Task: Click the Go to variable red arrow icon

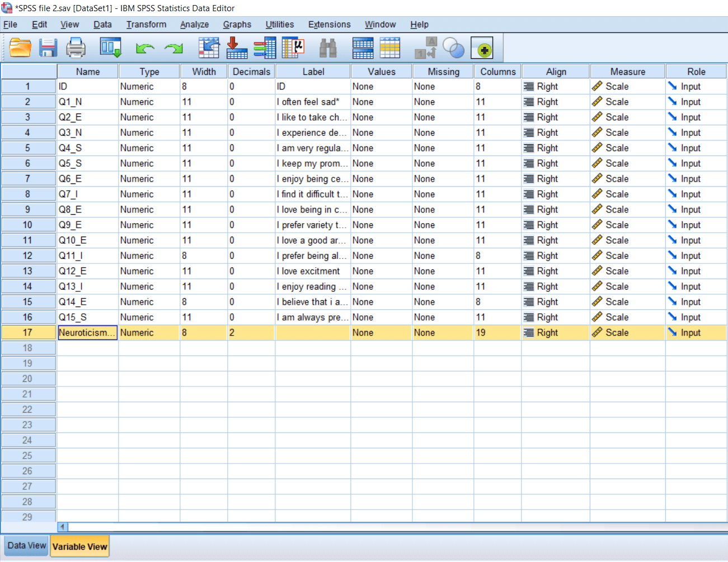Action: [x=236, y=48]
